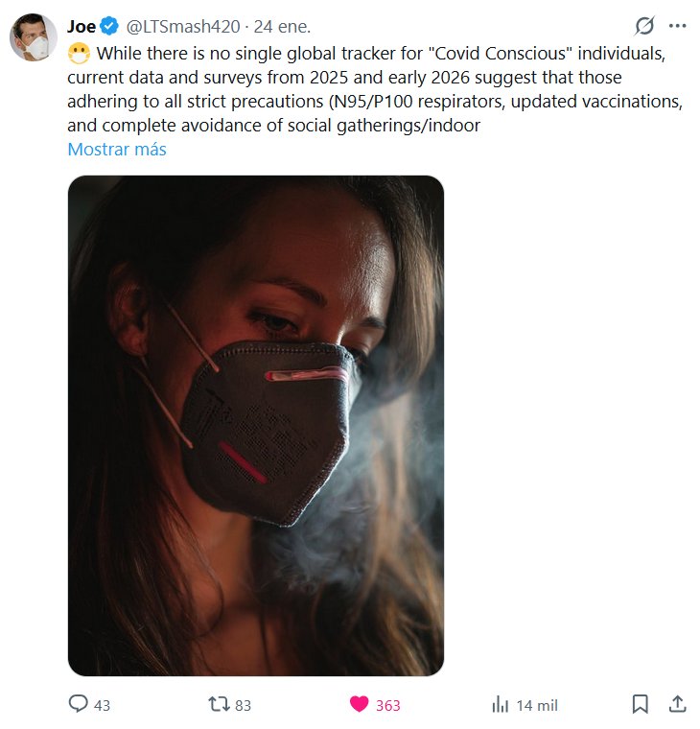
Task: Open Joe's profile avatar
Action: [x=33, y=37]
